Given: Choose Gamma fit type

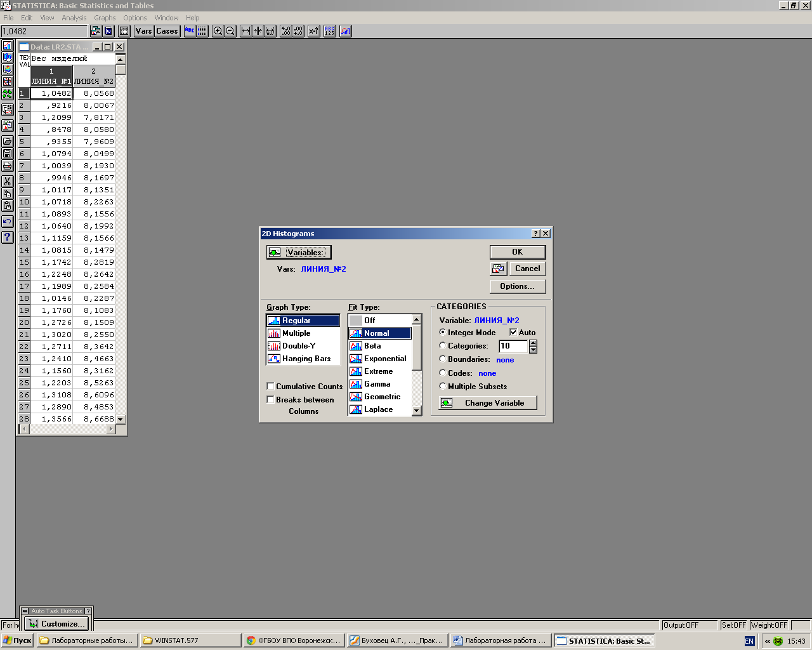Looking at the screenshot, I should click(380, 384).
